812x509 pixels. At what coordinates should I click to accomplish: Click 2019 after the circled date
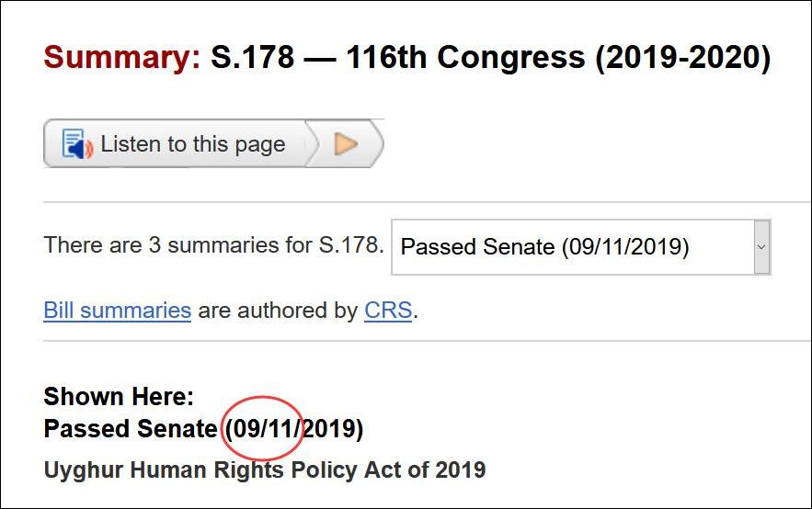click(x=329, y=428)
